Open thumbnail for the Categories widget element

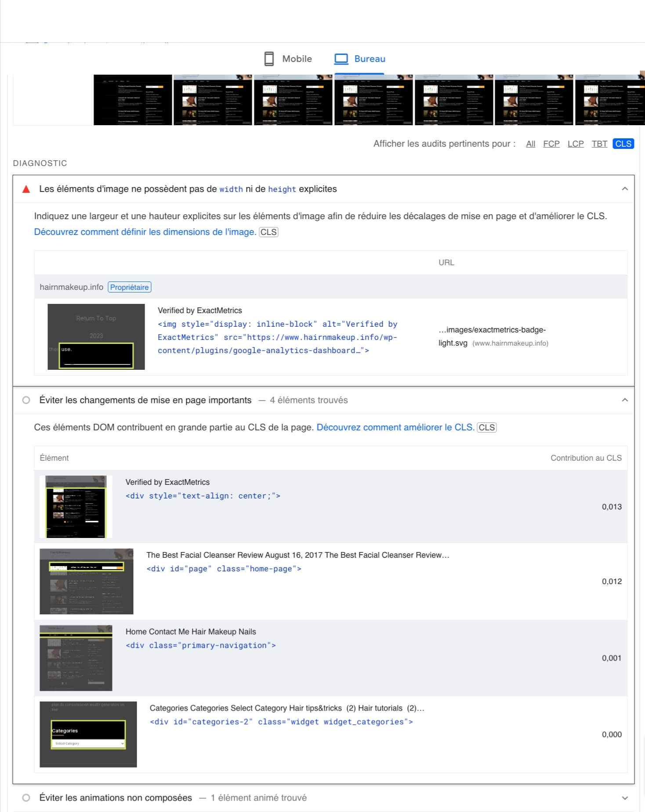tap(88, 734)
